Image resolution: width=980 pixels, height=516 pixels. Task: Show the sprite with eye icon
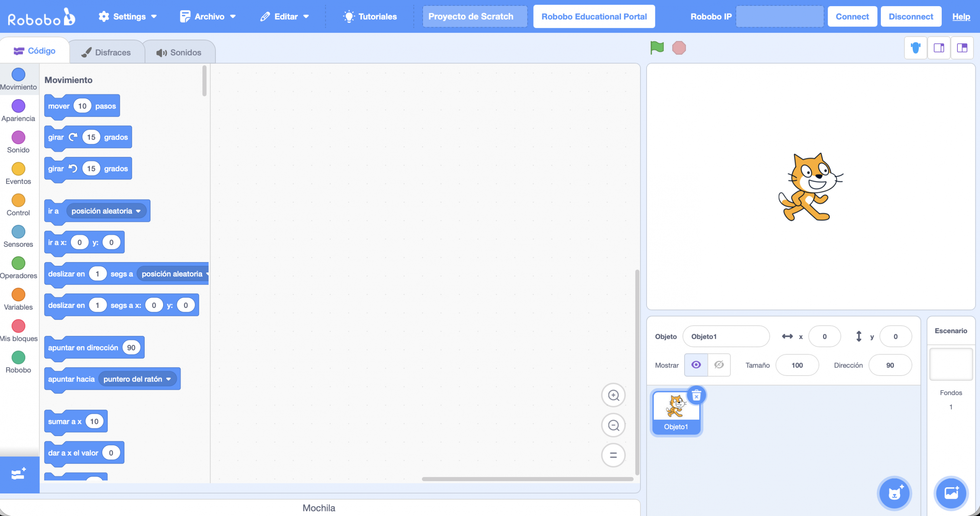(x=696, y=365)
